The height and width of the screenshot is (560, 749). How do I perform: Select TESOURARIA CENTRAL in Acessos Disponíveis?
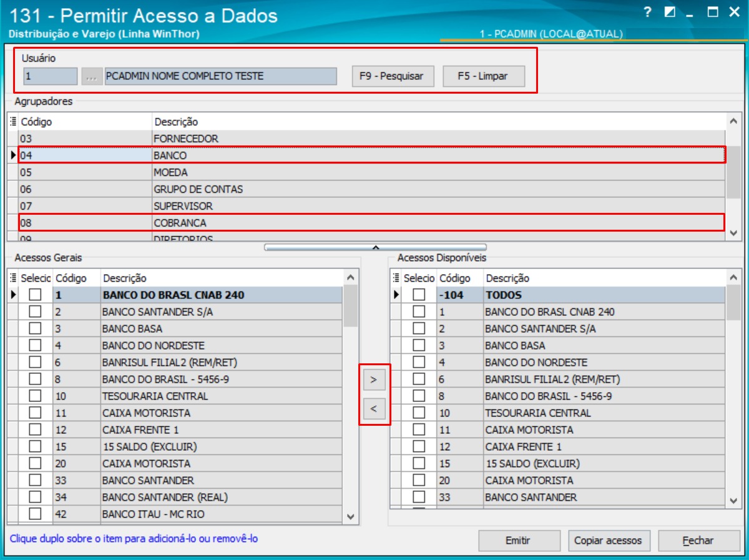(564, 413)
